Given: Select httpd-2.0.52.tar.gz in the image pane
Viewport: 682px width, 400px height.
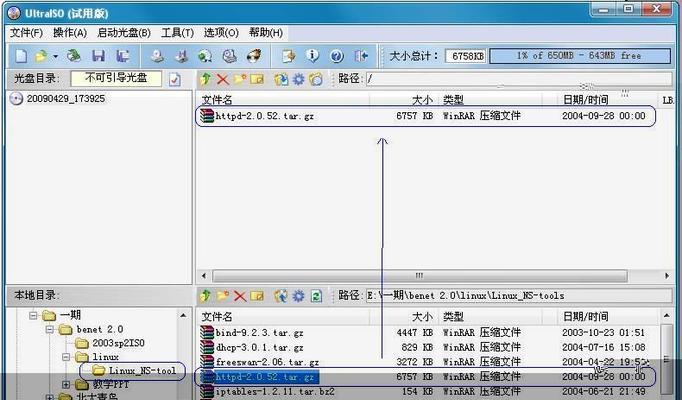Looking at the screenshot, I should [x=264, y=116].
